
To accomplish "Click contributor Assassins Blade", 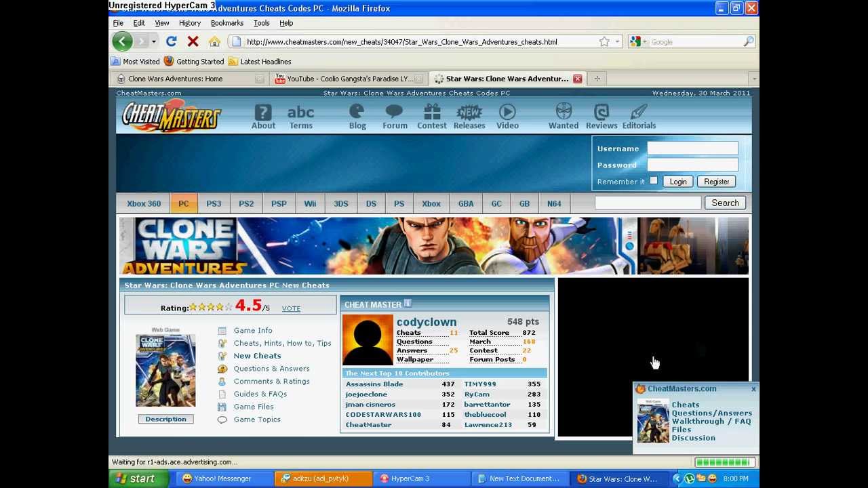I will click(x=374, y=384).
